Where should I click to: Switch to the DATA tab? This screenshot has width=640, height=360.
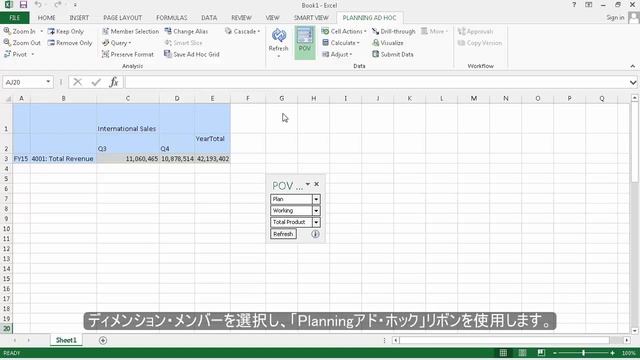pos(209,18)
